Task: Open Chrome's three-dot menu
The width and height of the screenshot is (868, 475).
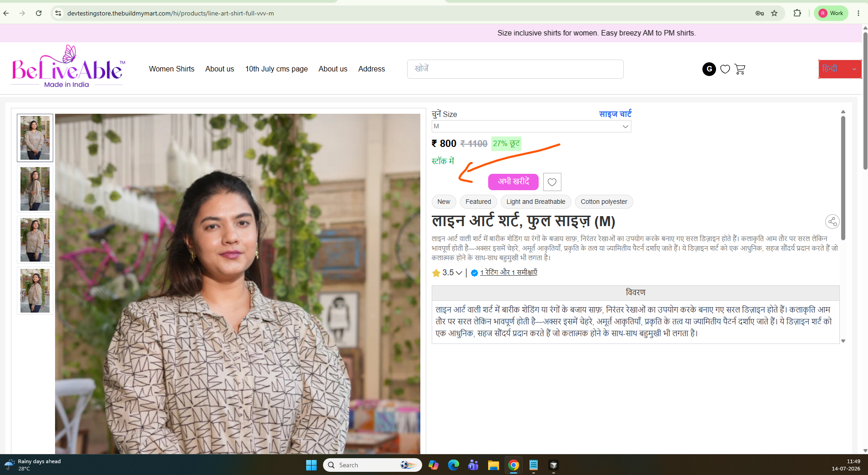Action: (858, 13)
